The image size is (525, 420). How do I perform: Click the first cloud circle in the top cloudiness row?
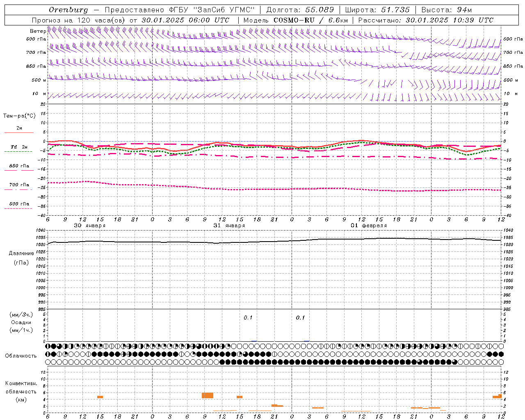coord(48,347)
